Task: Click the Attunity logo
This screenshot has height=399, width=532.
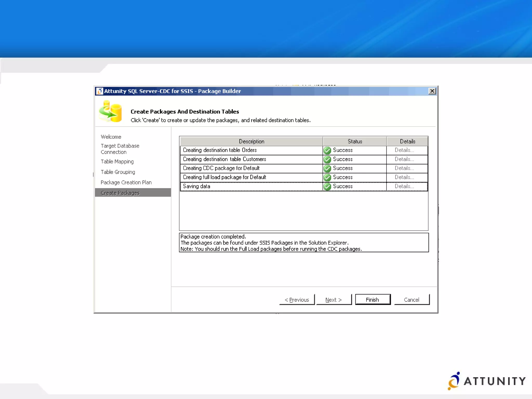Action: (487, 381)
